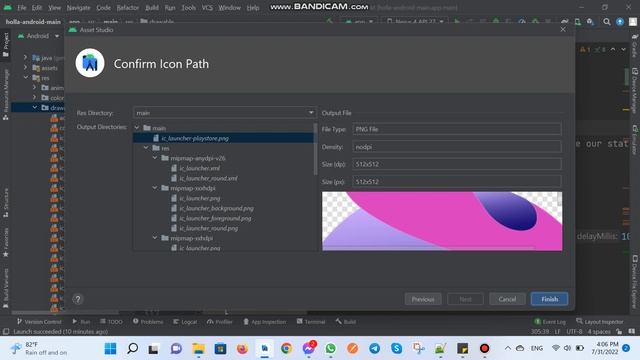Click the editor next highlighted error arrow
The image size is (640, 360).
[624, 49]
